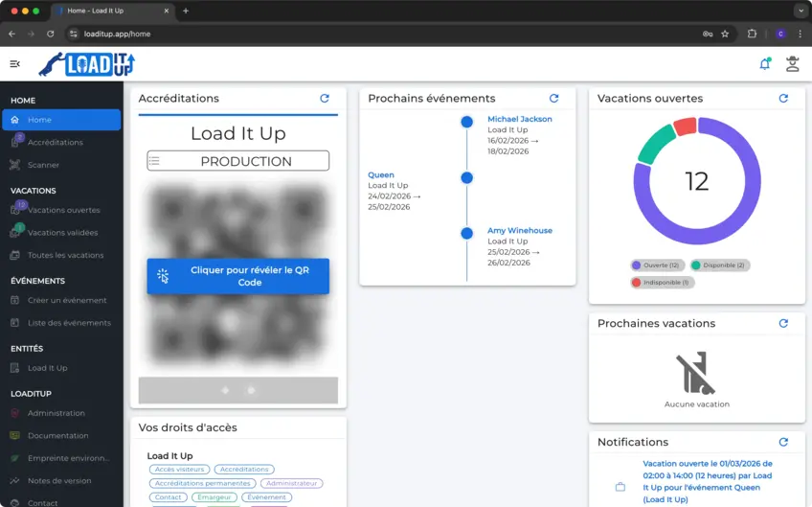Refresh the Notifications card
The width and height of the screenshot is (812, 507).
[x=783, y=442]
